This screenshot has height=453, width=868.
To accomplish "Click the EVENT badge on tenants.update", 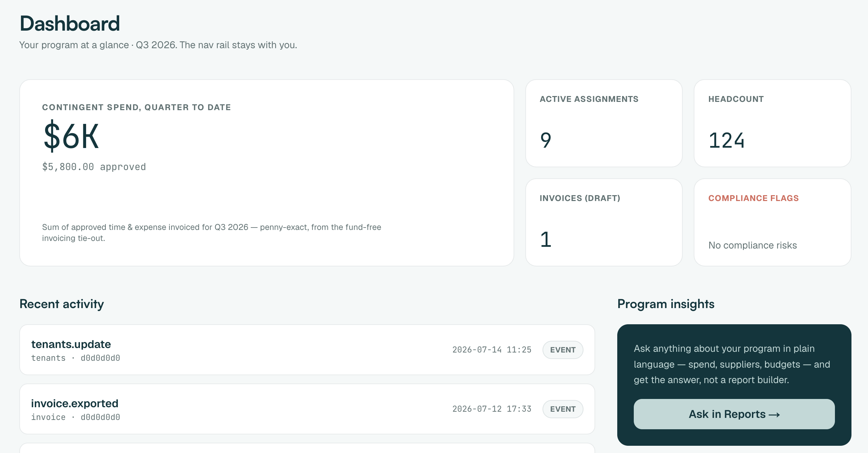I will (x=563, y=350).
